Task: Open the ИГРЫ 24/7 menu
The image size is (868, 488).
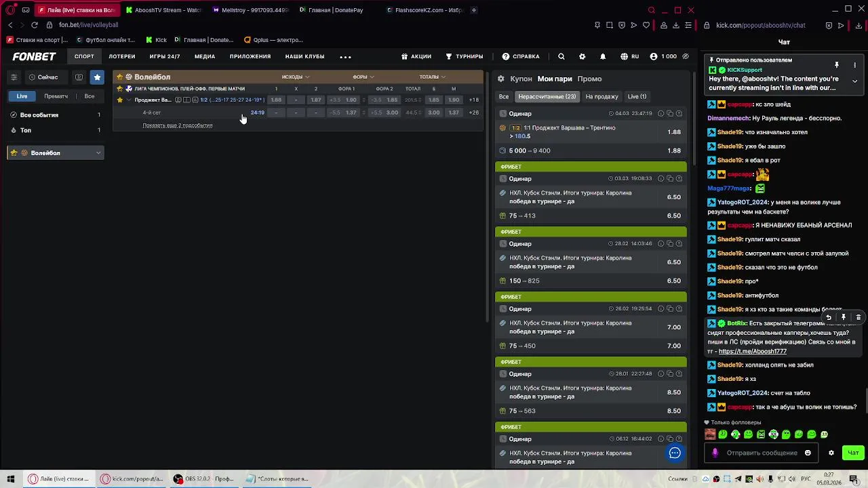Action: click(165, 56)
